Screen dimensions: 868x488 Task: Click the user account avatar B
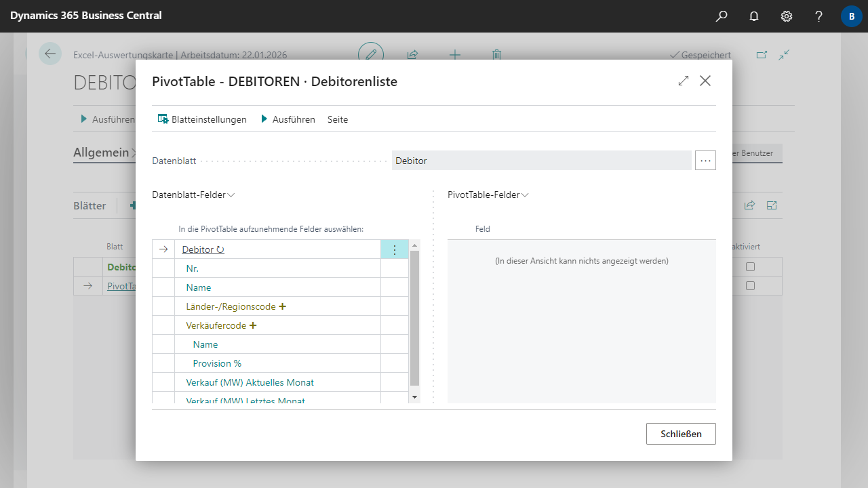pos(851,16)
